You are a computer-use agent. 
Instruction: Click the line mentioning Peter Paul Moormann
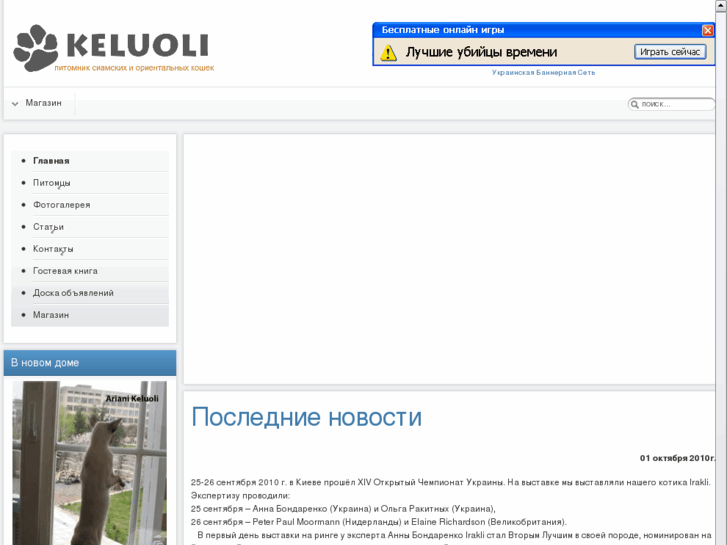tap(378, 522)
